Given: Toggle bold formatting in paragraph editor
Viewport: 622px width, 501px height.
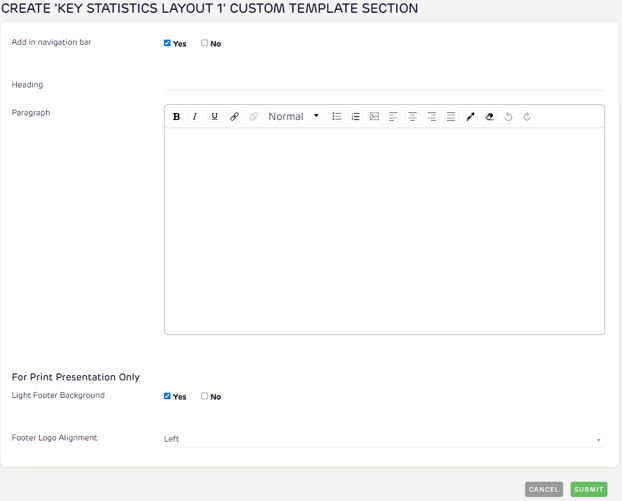Looking at the screenshot, I should 177,117.
